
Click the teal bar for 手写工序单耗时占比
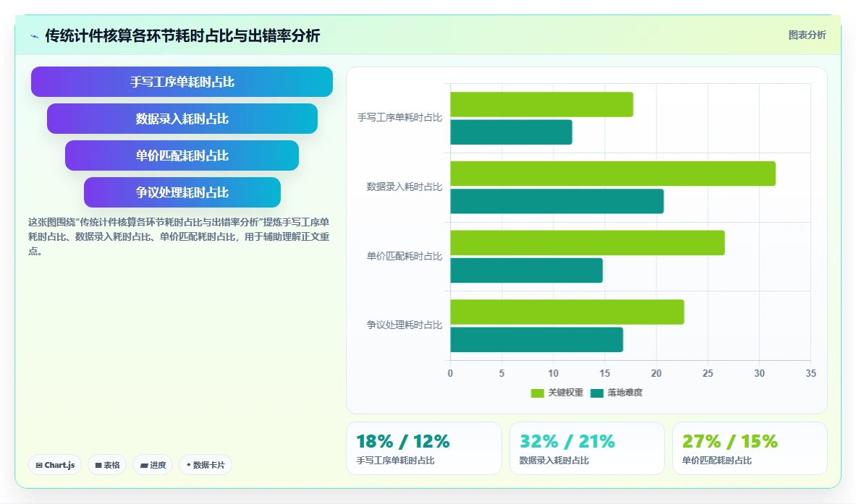511,132
